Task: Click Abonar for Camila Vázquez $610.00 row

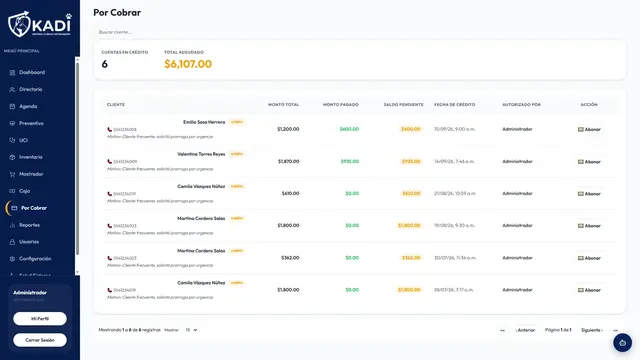Action: (x=589, y=194)
